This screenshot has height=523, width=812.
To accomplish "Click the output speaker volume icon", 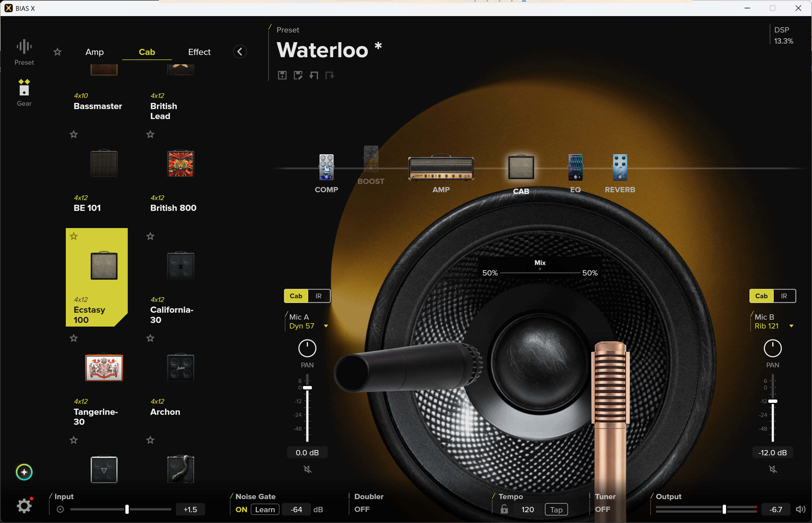I will pos(800,509).
